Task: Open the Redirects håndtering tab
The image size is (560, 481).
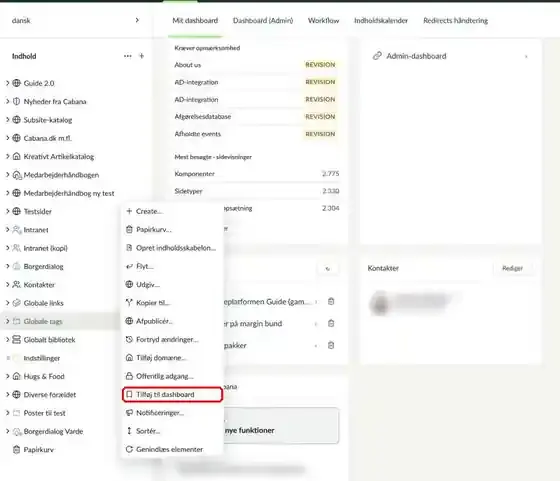Action: pyautogui.click(x=455, y=21)
